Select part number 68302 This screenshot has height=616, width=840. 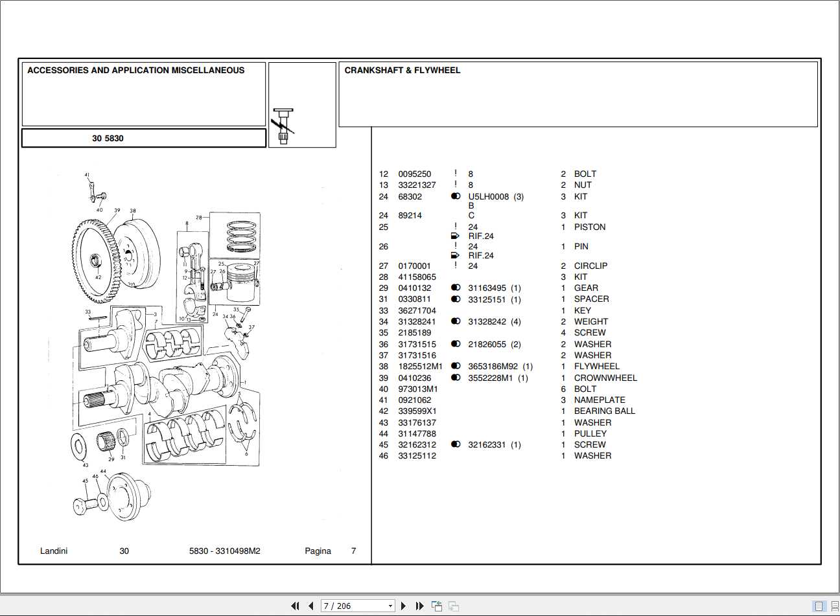click(x=410, y=196)
